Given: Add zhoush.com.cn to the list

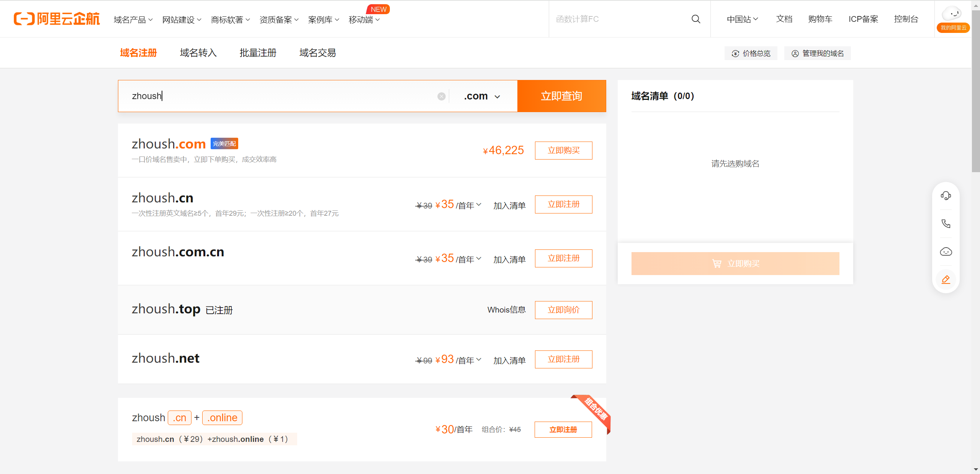Looking at the screenshot, I should pos(509,259).
